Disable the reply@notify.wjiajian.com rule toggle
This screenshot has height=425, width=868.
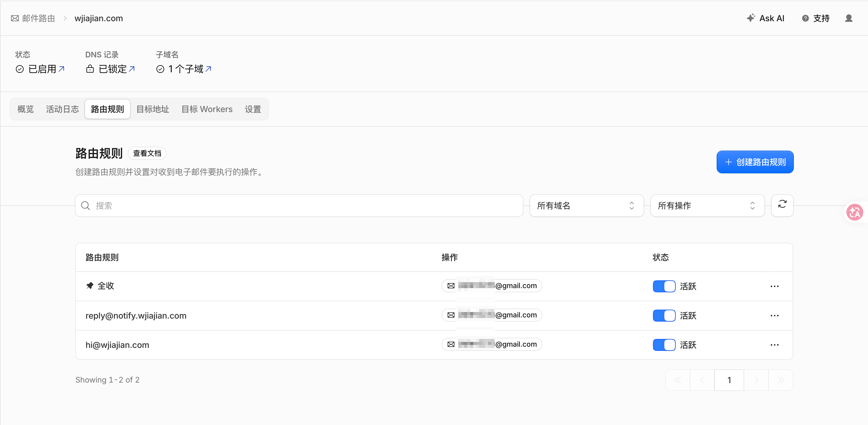664,316
